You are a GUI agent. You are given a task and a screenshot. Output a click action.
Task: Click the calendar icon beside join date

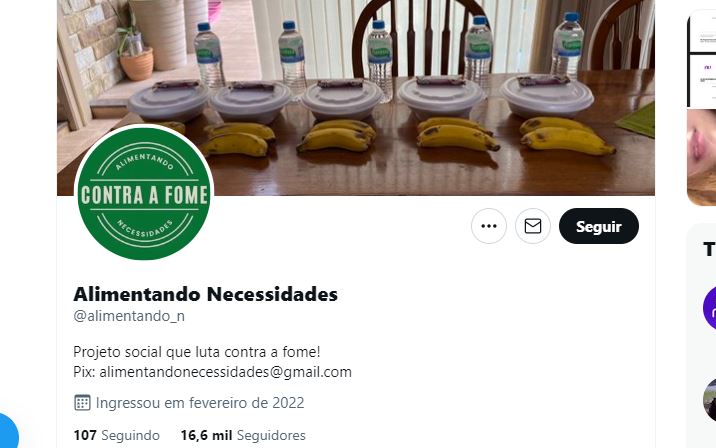coord(82,403)
